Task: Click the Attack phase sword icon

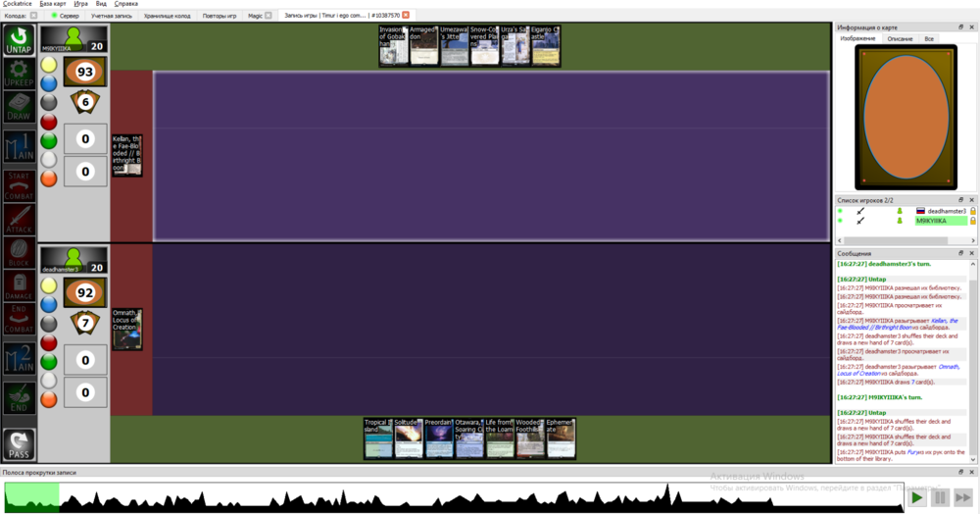Action: point(18,217)
